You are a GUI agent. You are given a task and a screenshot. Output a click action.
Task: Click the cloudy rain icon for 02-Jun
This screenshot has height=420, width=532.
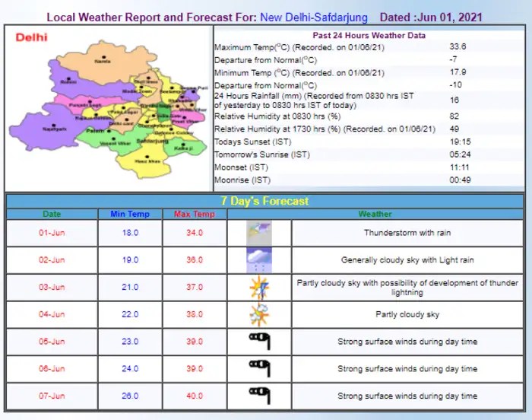tap(259, 260)
